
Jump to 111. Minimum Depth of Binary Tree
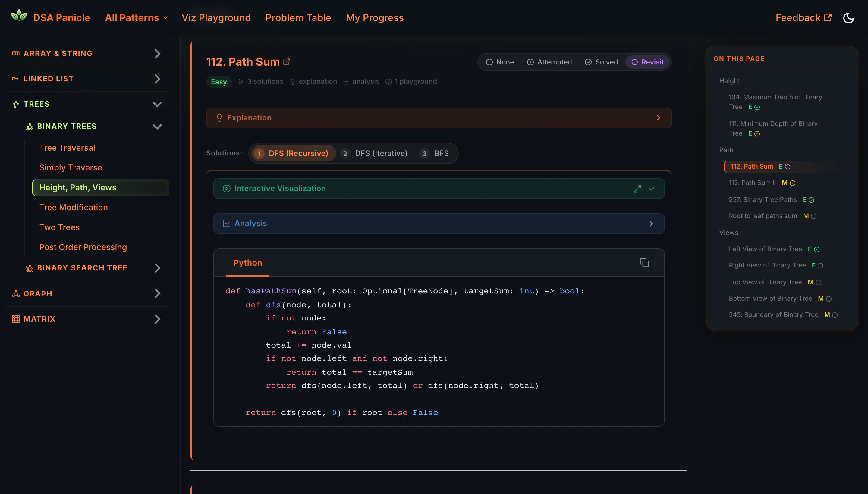[x=773, y=129]
